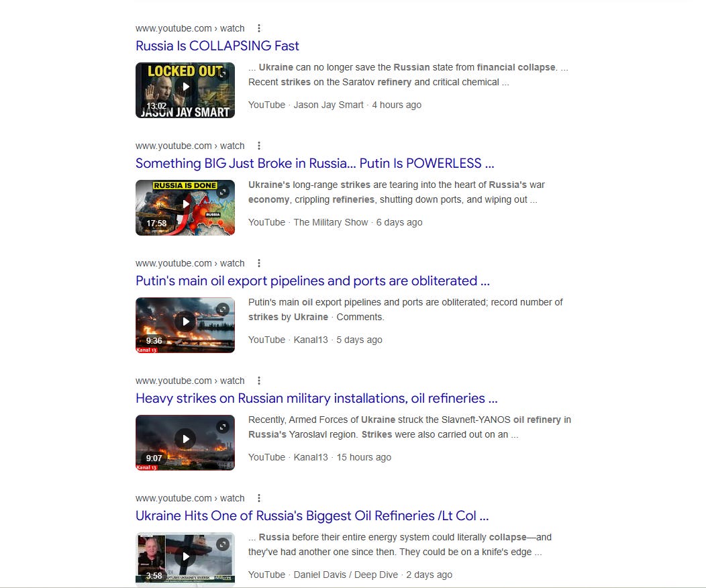Expand preview icon on 9:07 Kanal13 thumbnail

(223, 427)
